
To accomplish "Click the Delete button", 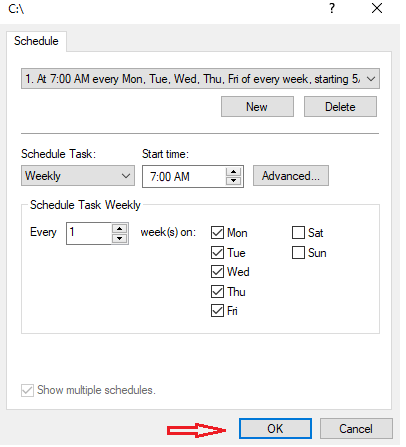I will [x=340, y=107].
